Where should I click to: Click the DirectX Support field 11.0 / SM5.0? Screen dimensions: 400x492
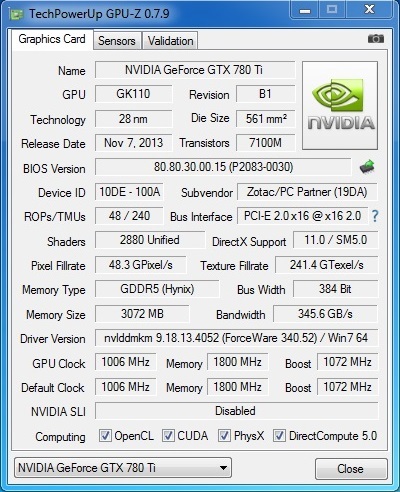(x=336, y=240)
